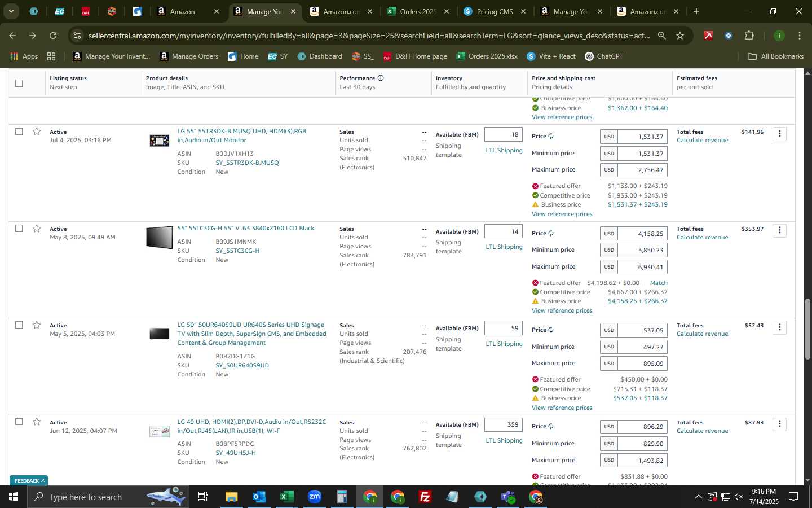Screen dimensions: 812x508
Task: View reference prices for 50UR640S9UD row
Action: (x=562, y=408)
